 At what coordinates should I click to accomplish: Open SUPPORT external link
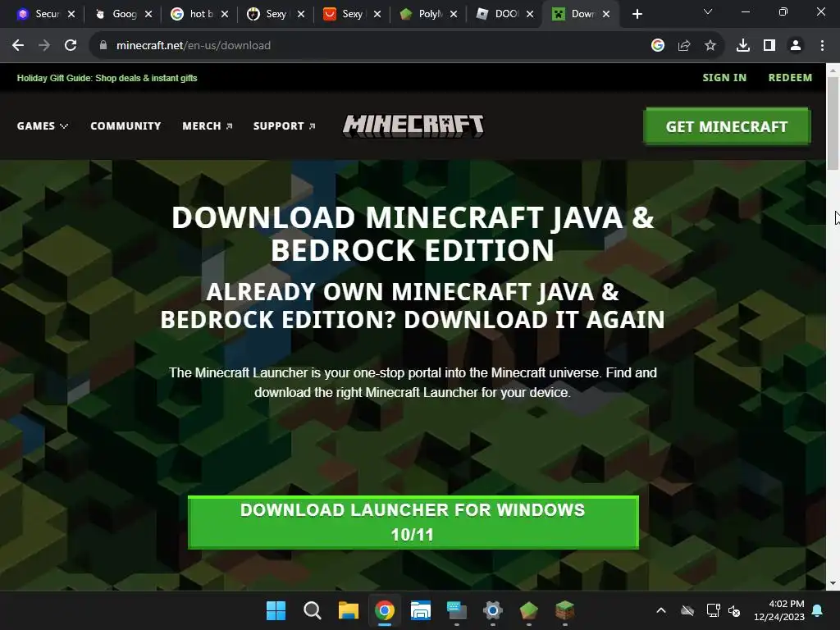coord(284,126)
